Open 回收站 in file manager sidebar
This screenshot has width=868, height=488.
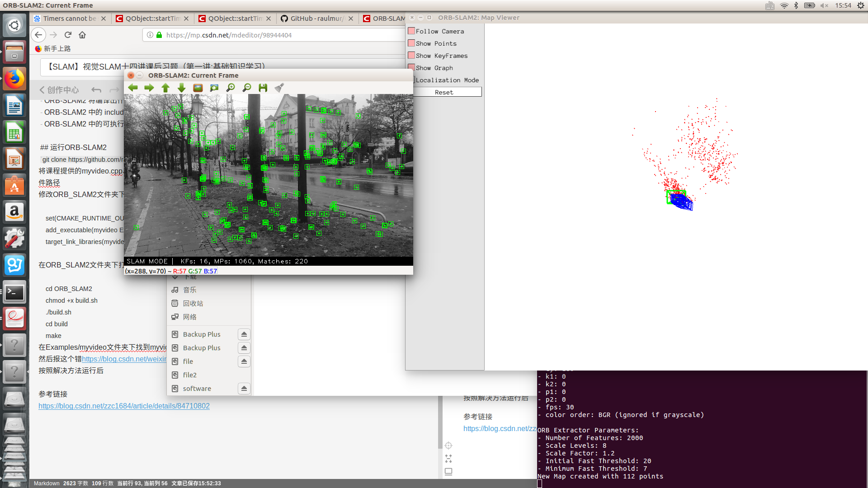193,303
